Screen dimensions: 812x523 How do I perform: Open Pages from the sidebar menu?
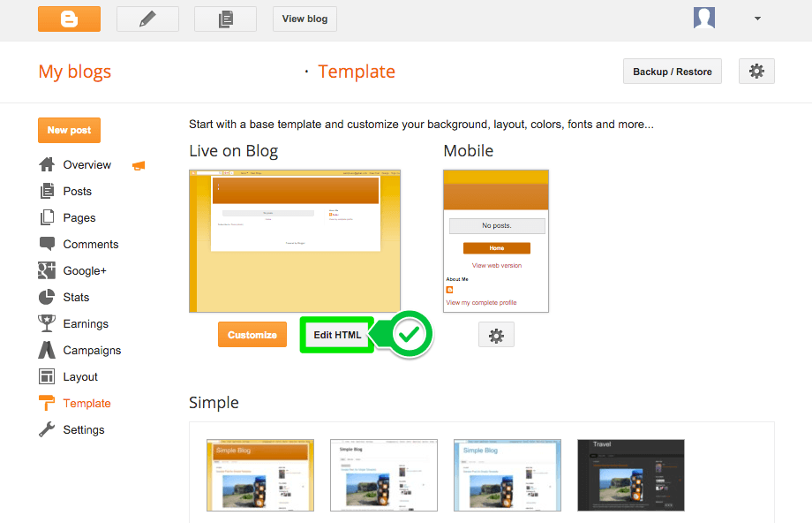[x=76, y=217]
